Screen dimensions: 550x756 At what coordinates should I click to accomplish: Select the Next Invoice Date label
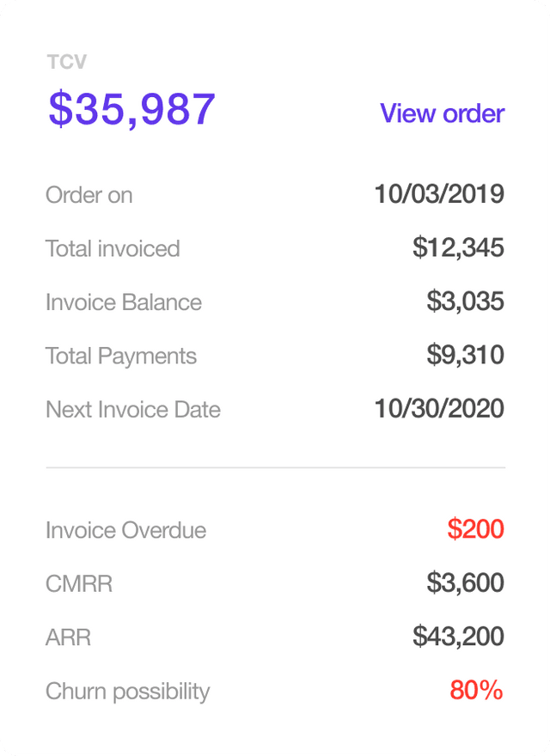(133, 410)
